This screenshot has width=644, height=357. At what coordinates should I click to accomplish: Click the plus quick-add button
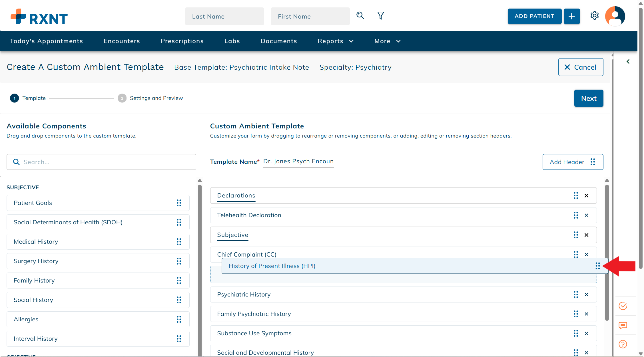pyautogui.click(x=572, y=16)
